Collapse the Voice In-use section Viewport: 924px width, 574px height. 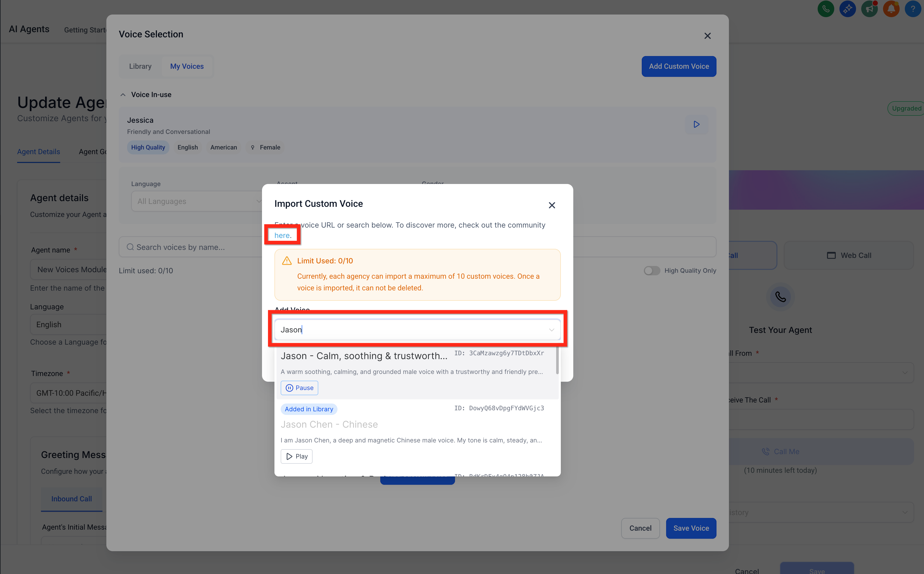(x=123, y=94)
